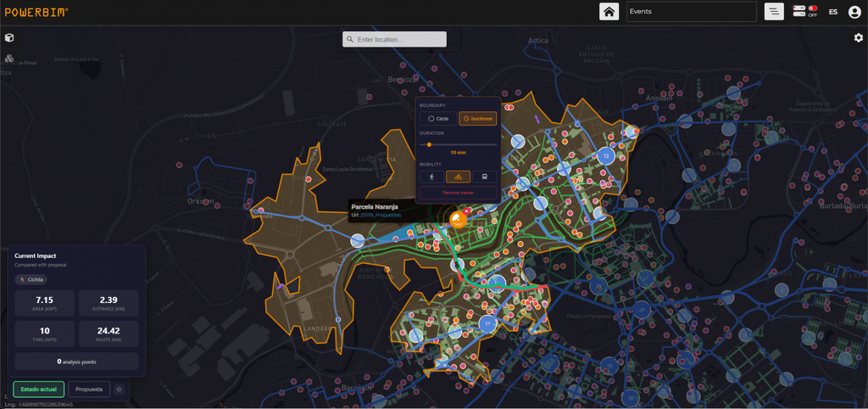The image size is (868, 409).
Task: Toggle the server ON/OFF switch
Action: coord(805,12)
